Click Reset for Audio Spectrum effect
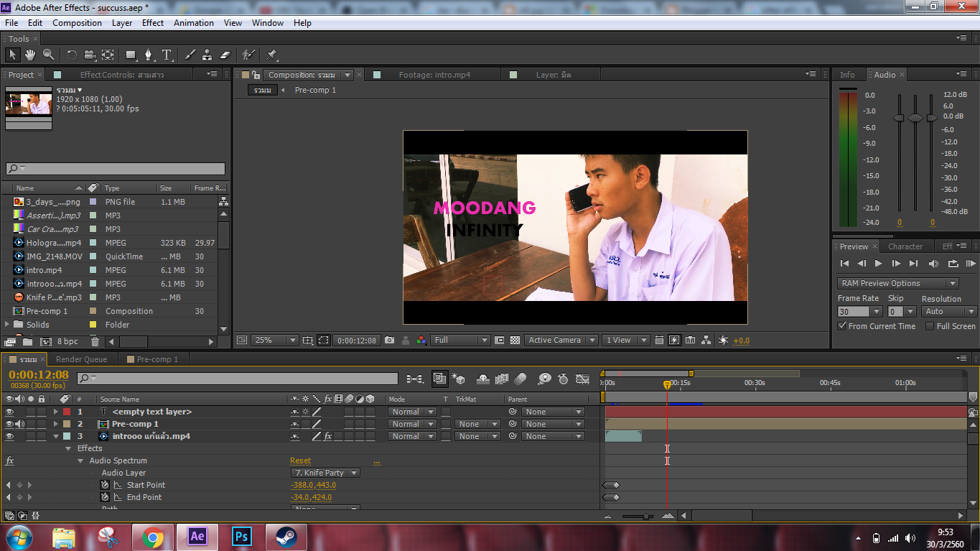 [x=300, y=461]
